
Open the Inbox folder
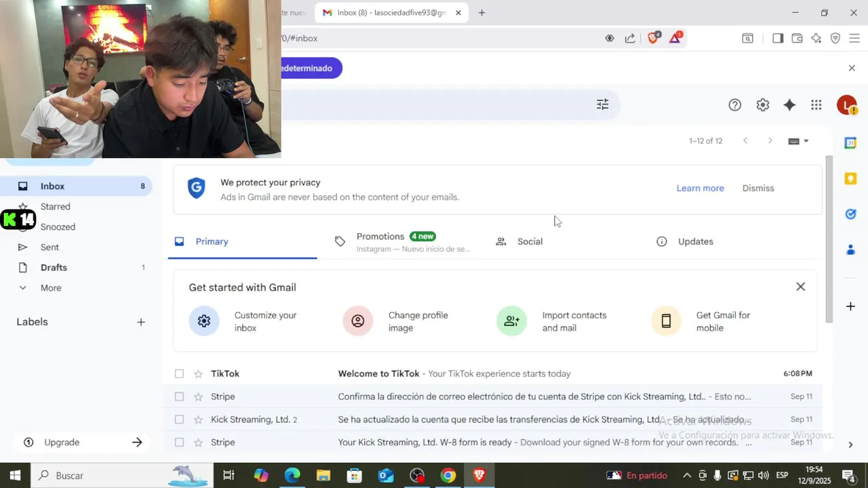76,186
